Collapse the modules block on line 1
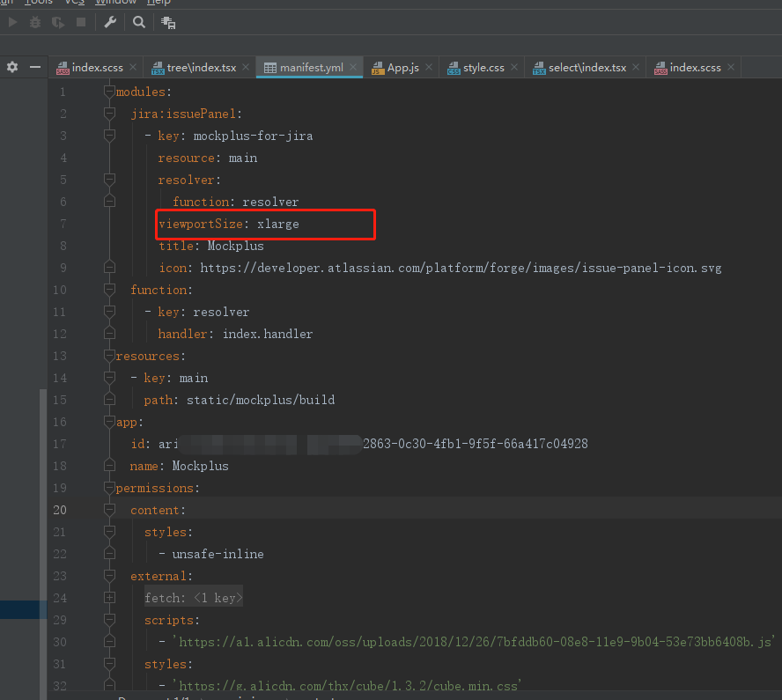Image resolution: width=782 pixels, height=700 pixels. point(109,92)
